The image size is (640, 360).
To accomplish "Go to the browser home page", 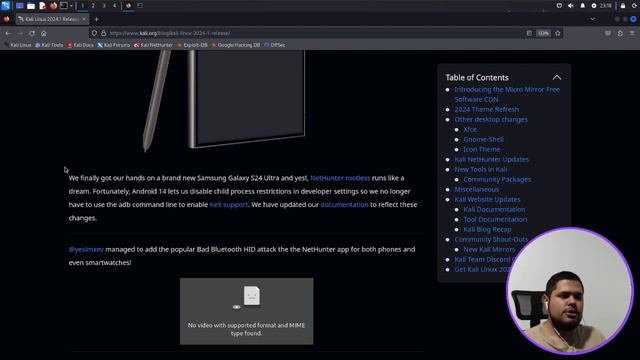I will (44, 33).
